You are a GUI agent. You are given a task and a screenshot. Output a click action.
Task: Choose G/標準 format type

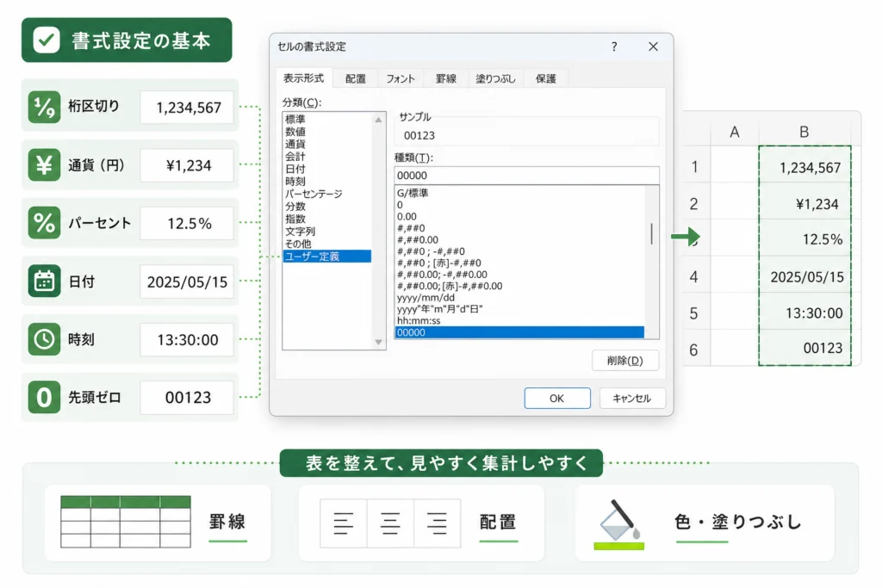click(x=519, y=193)
